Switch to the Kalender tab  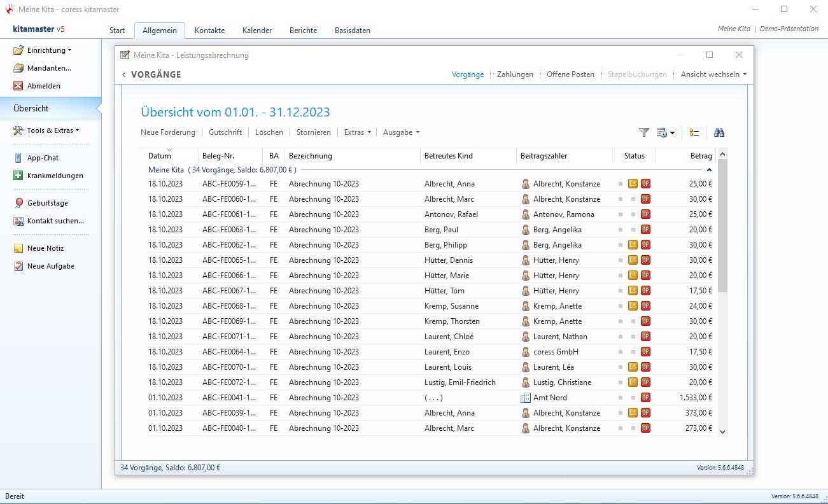click(x=257, y=31)
